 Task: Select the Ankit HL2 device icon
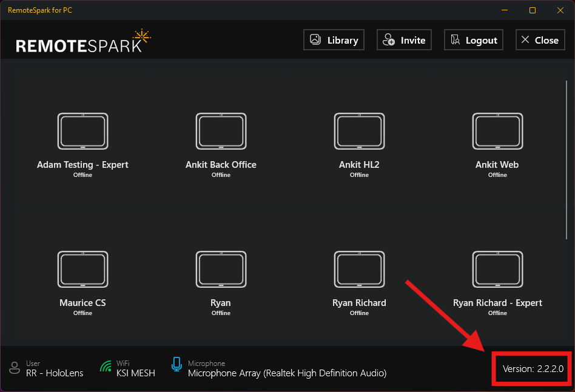click(359, 131)
